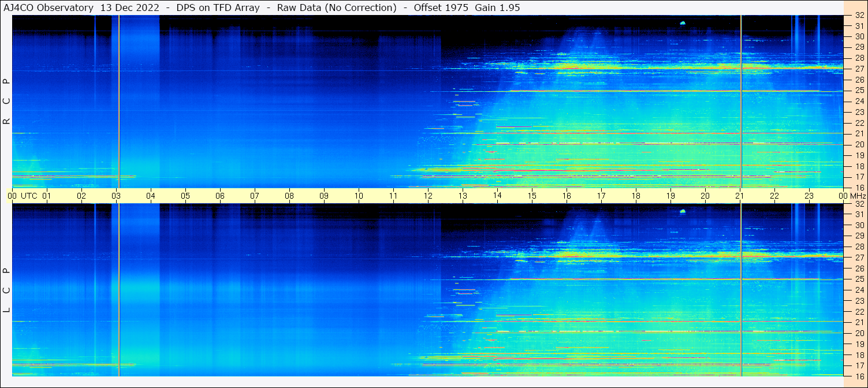Click the 21 hour label on time axis

point(740,196)
